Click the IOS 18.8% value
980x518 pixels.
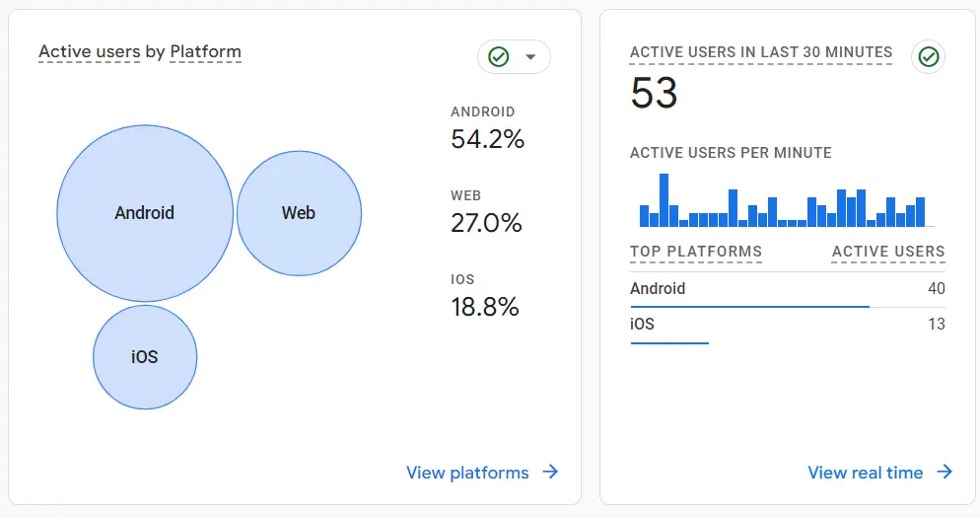tap(485, 307)
